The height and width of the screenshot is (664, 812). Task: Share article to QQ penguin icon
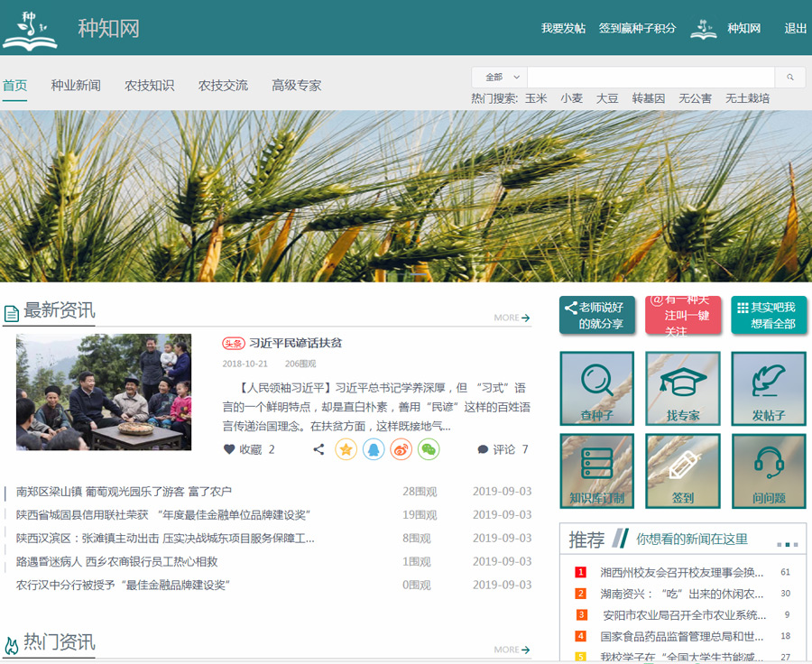click(374, 449)
